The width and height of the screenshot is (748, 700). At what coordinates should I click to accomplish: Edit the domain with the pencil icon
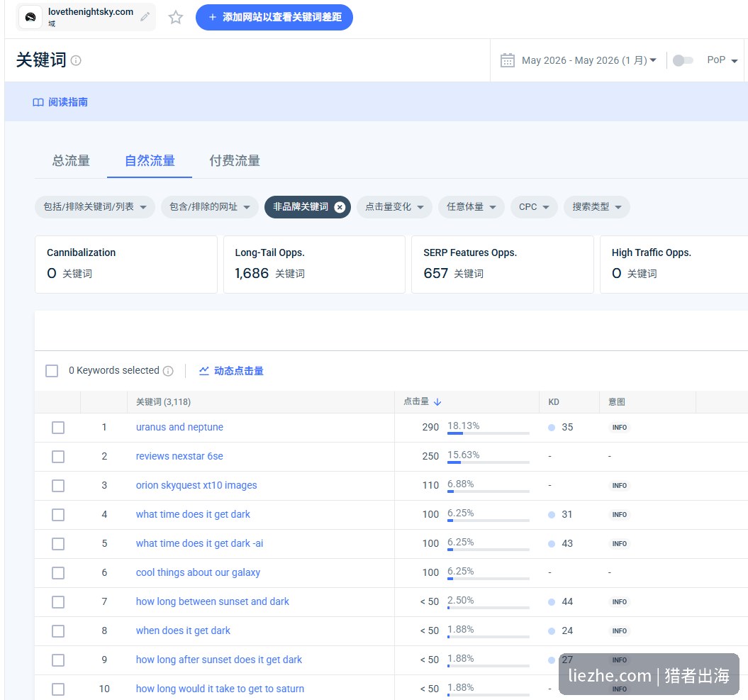point(145,17)
